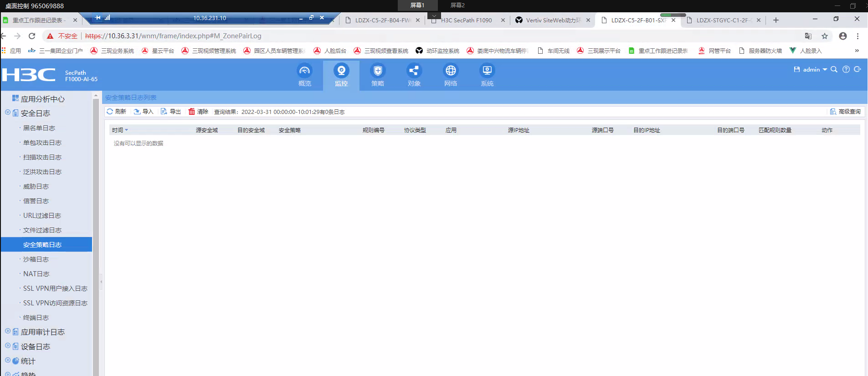Open SSL VPN用户接入日志 in the sidebar
The image size is (868, 376).
[x=55, y=288]
